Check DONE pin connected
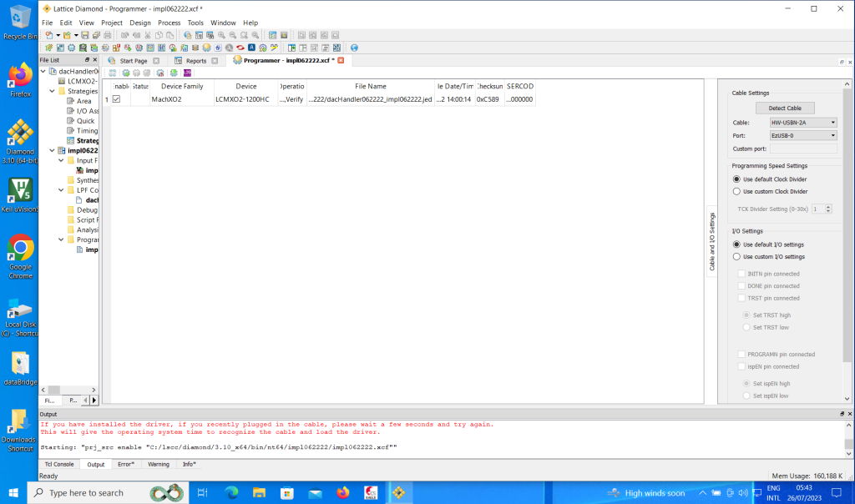The height and width of the screenshot is (504, 855). (741, 285)
